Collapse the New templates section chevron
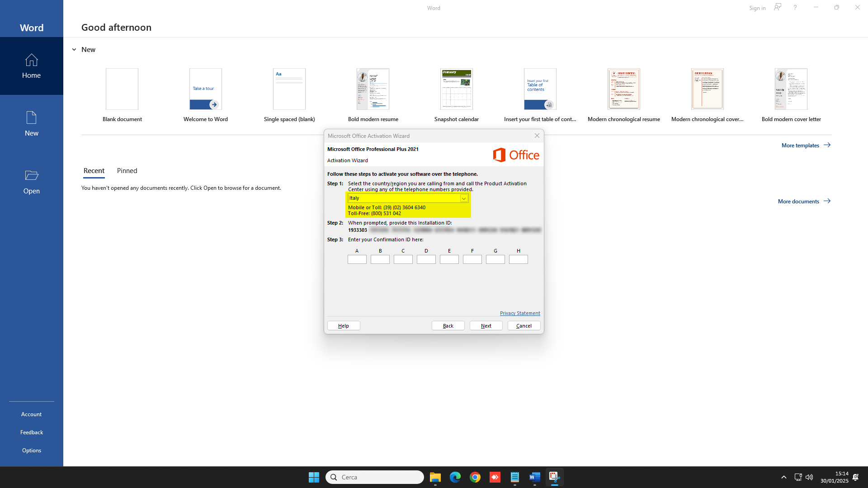 [x=74, y=50]
